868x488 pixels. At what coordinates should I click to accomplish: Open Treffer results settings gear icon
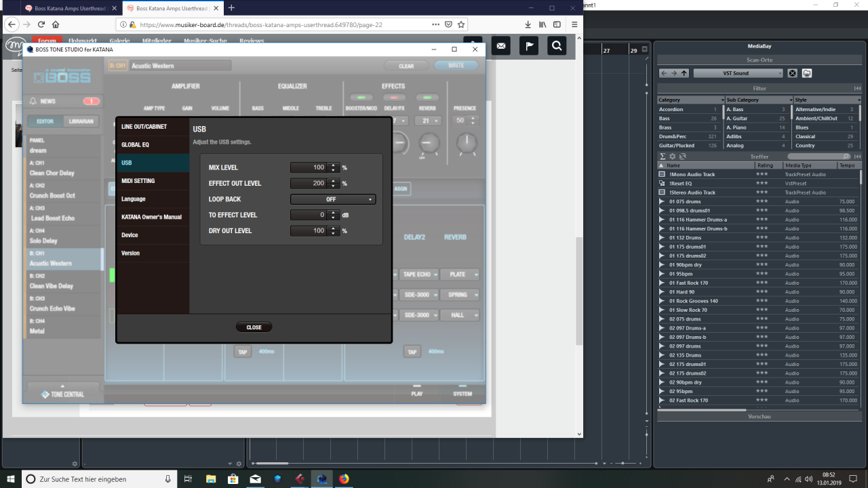[x=673, y=157]
